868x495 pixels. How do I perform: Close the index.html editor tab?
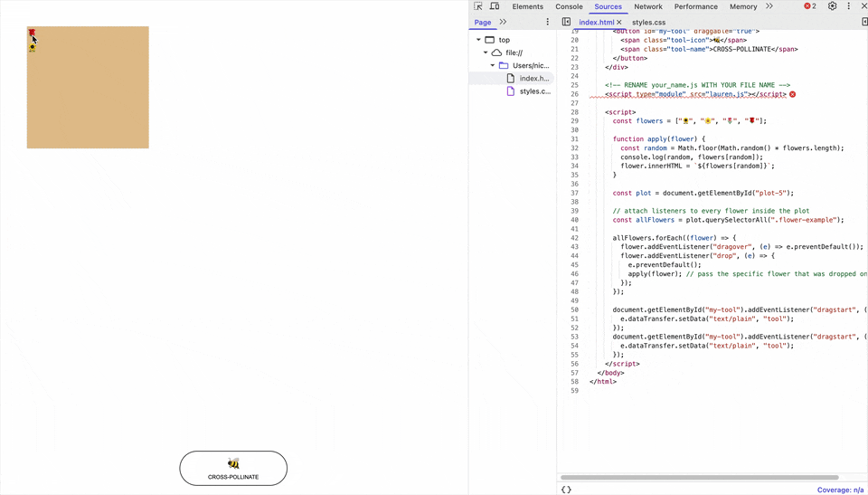pyautogui.click(x=619, y=23)
